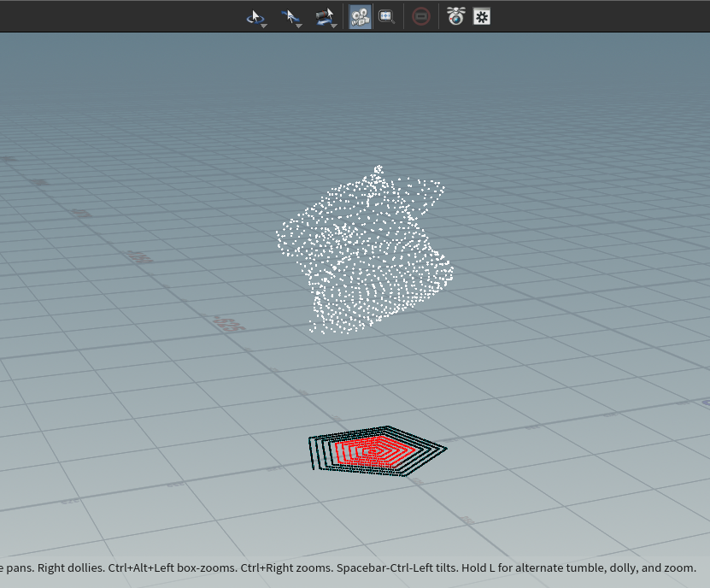The image size is (710, 588).
Task: Click the red points inside the pentagon
Action: 367,450
